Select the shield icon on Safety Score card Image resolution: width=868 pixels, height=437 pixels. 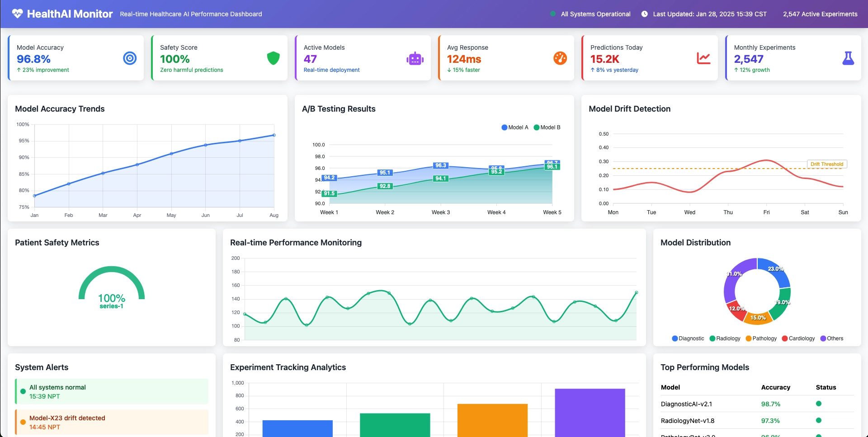pyautogui.click(x=273, y=58)
